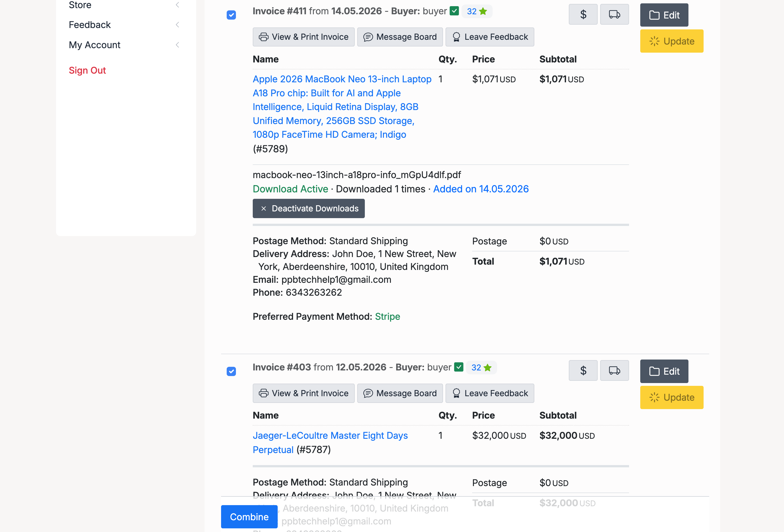Image resolution: width=784 pixels, height=532 pixels.
Task: Click the 'Added on 14.05.2026' link
Action: (481, 189)
